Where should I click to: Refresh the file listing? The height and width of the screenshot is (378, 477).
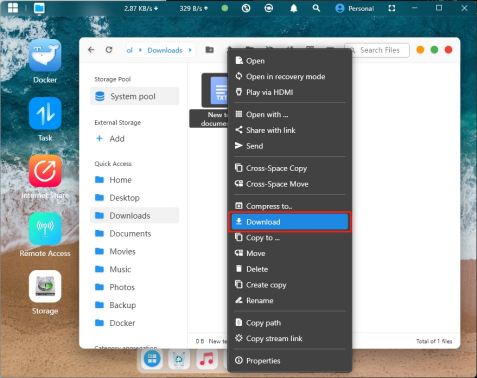point(109,50)
